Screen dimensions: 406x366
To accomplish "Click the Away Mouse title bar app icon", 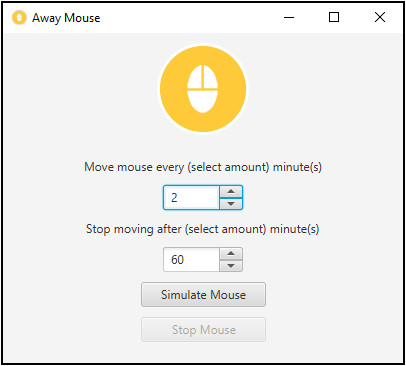I will [x=19, y=18].
